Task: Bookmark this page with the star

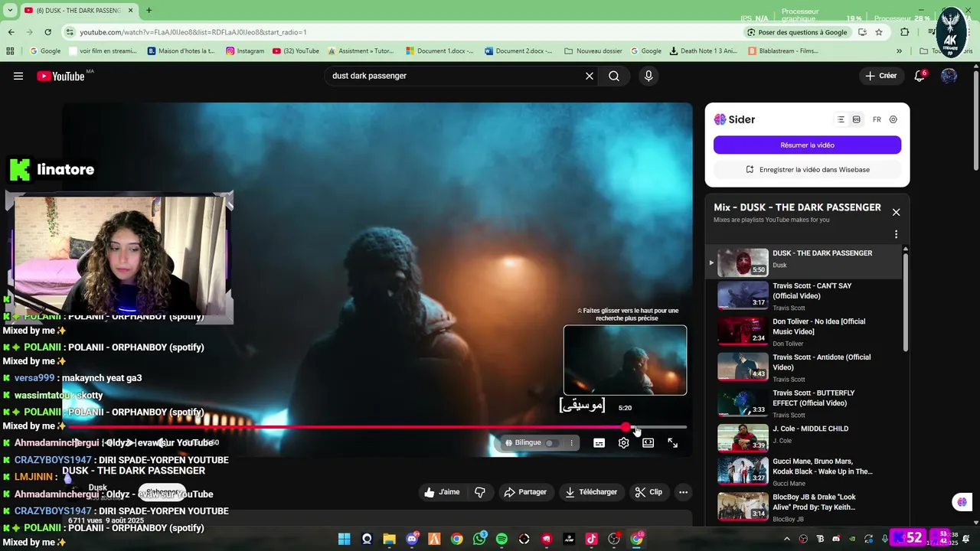Action: pyautogui.click(x=879, y=32)
